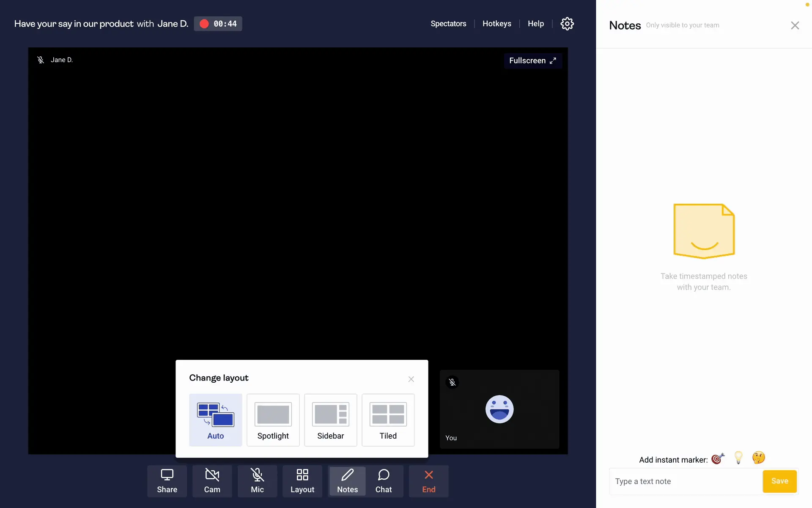Choose the Spotlight layout
Screen dimensions: 812x508
[273, 420]
